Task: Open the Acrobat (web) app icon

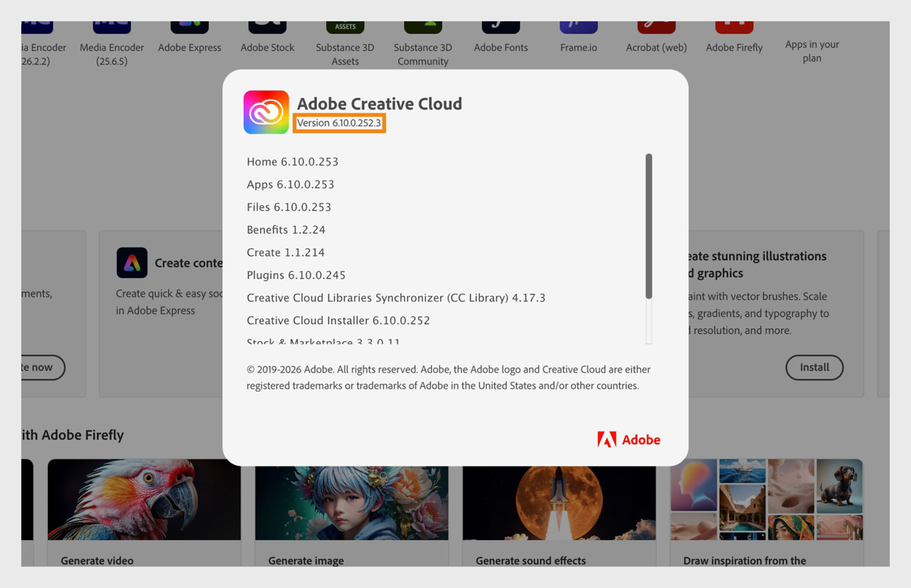Action: click(657, 27)
